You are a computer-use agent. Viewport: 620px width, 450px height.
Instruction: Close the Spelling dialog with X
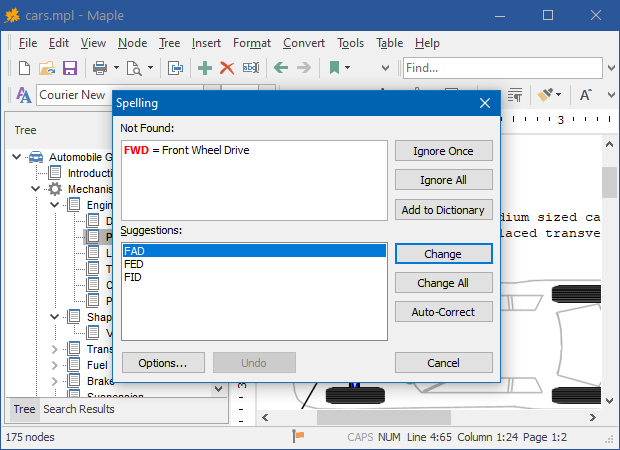[485, 103]
